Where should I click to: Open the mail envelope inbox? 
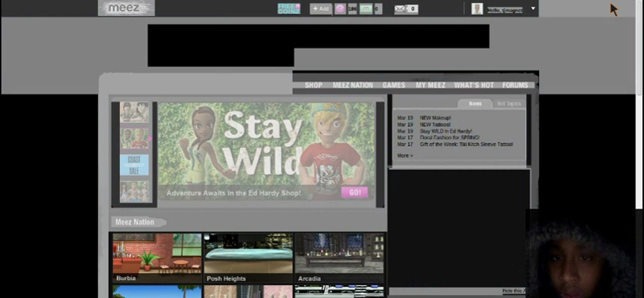(399, 9)
